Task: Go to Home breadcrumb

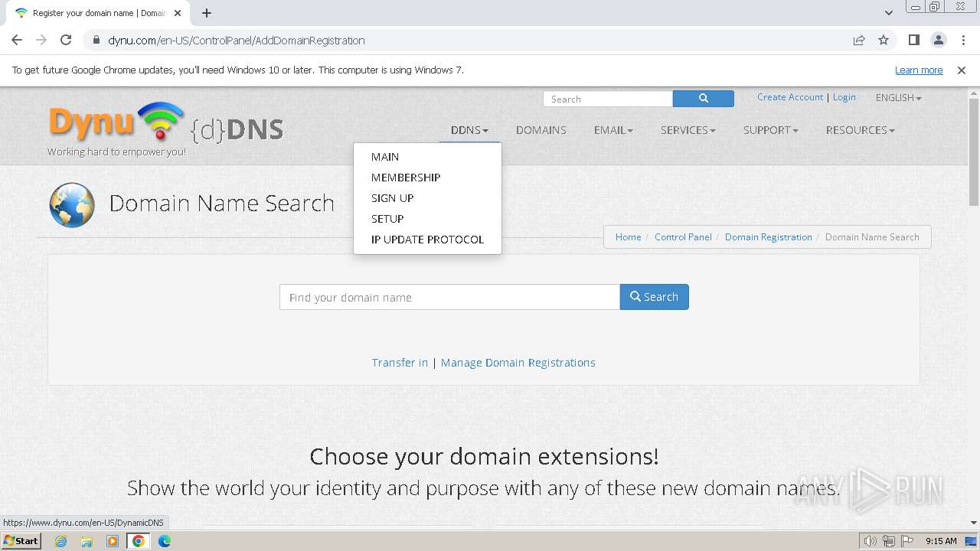Action: click(x=628, y=237)
